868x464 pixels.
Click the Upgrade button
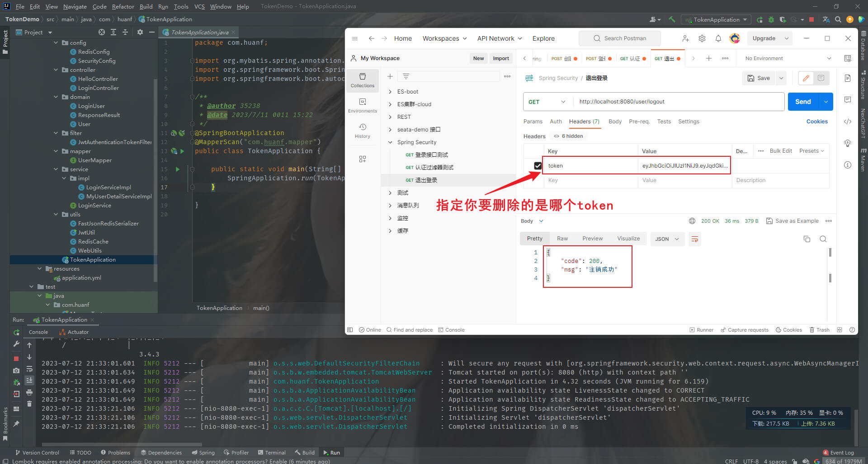tap(764, 38)
